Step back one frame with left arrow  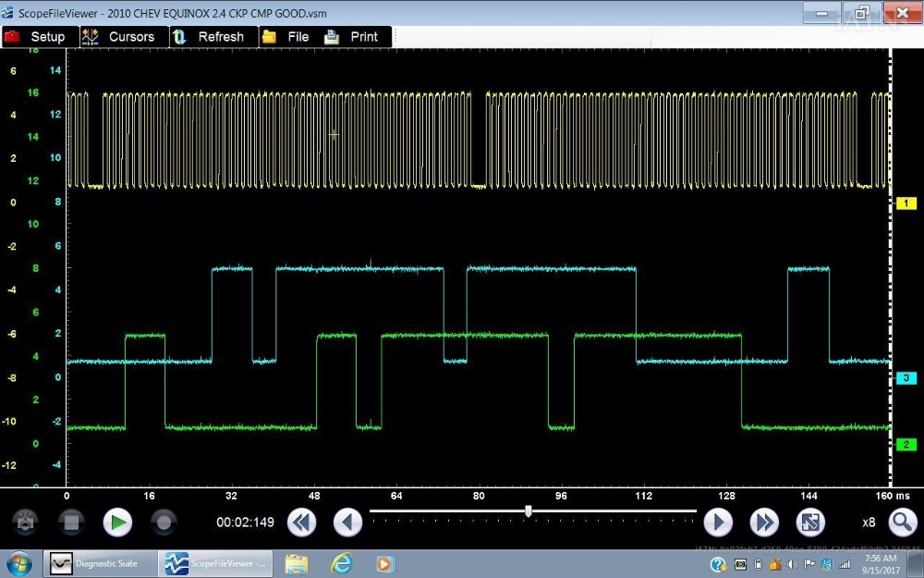click(x=347, y=523)
